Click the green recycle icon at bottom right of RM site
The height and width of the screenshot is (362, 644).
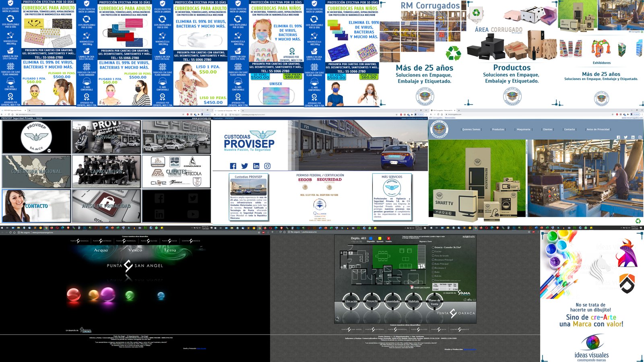point(638,220)
